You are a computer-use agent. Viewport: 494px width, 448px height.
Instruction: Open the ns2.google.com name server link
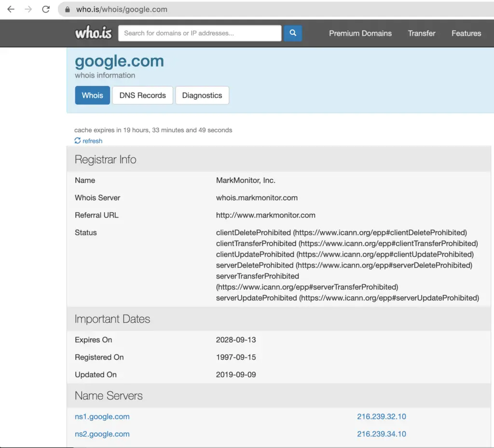coord(102,434)
